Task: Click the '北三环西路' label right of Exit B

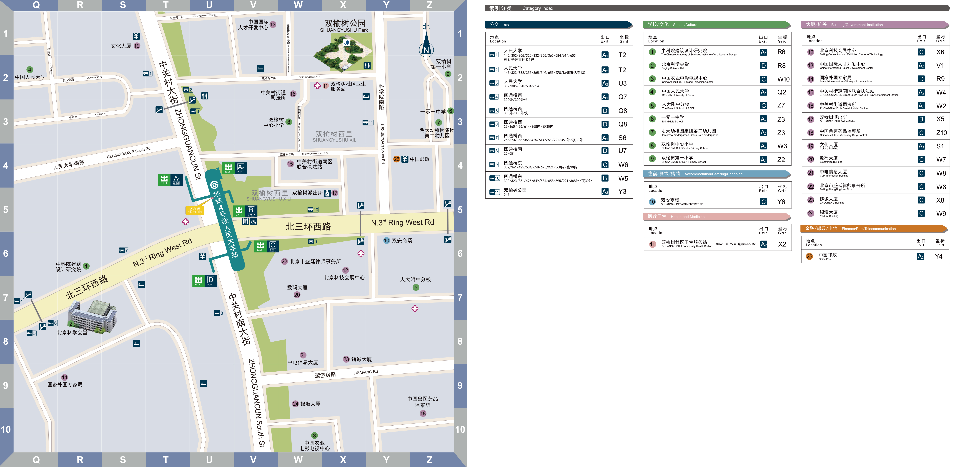Action: pyautogui.click(x=308, y=226)
